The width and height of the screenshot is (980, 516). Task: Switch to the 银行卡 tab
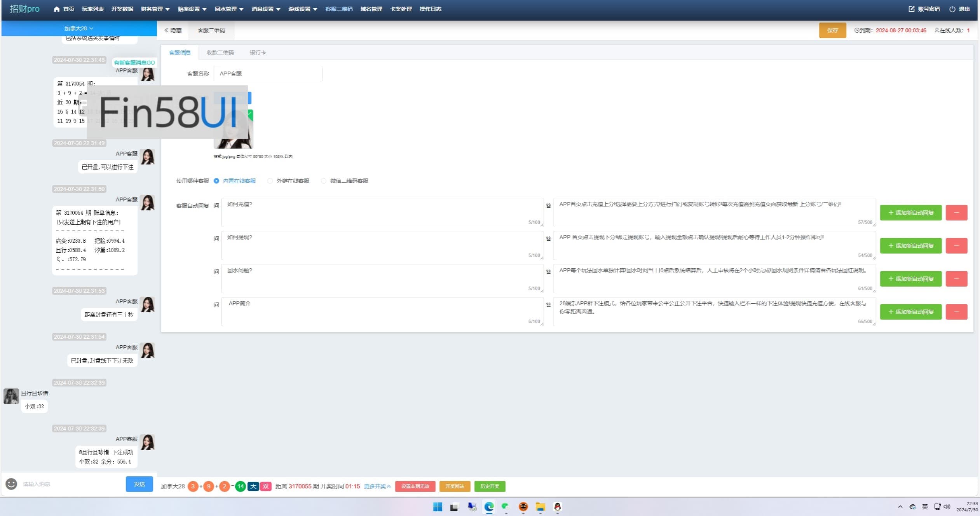258,52
